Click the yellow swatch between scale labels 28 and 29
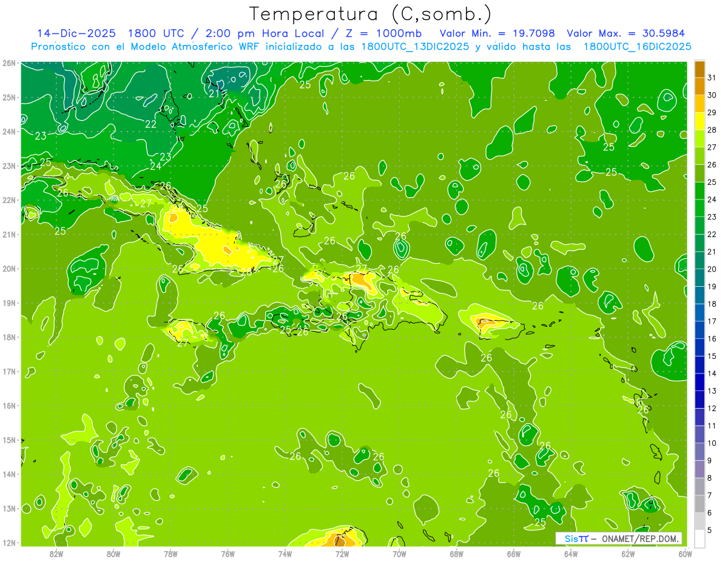 [x=699, y=121]
